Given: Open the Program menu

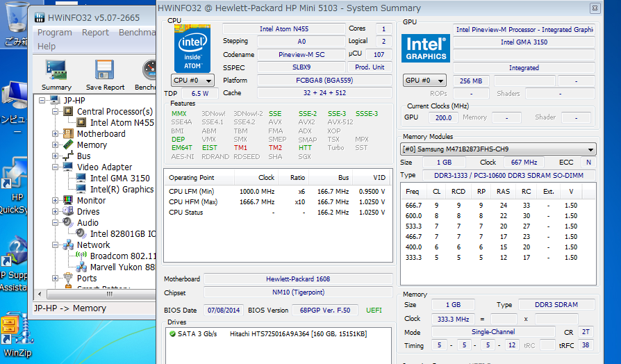Looking at the screenshot, I should click(x=55, y=33).
